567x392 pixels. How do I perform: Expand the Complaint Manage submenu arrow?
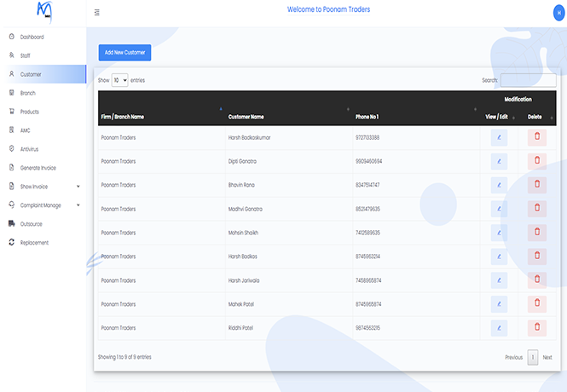point(78,205)
